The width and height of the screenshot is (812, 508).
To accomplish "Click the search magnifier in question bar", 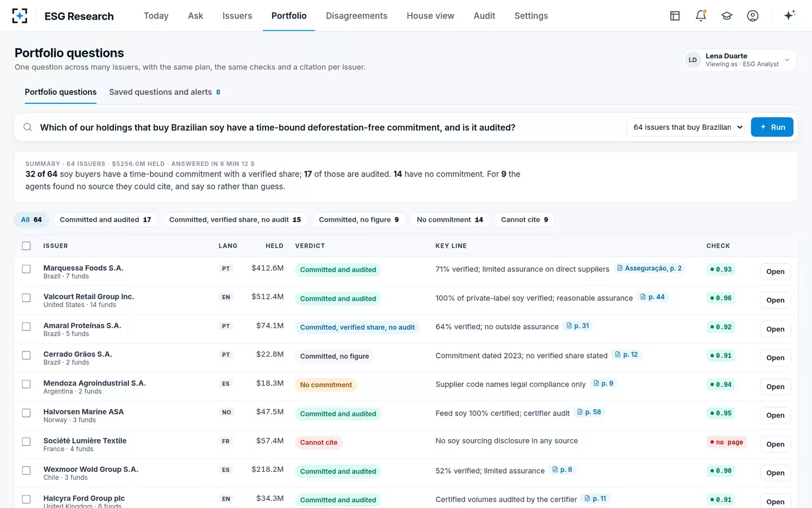I will pyautogui.click(x=28, y=127).
